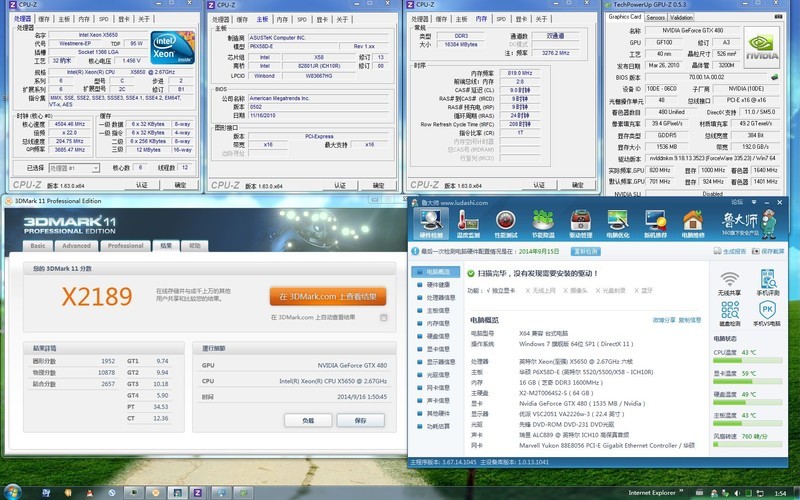Click the NVIDIA logo in GPU-Z
800x500 pixels.
pos(762,47)
